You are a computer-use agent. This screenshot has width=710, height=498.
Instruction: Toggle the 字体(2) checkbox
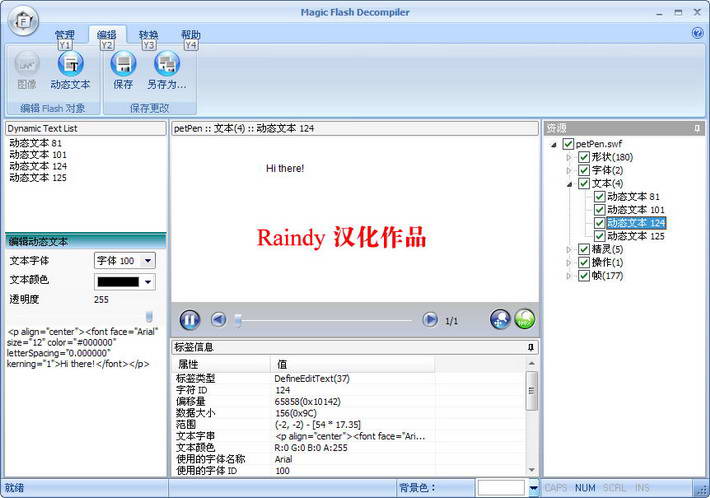[x=584, y=170]
